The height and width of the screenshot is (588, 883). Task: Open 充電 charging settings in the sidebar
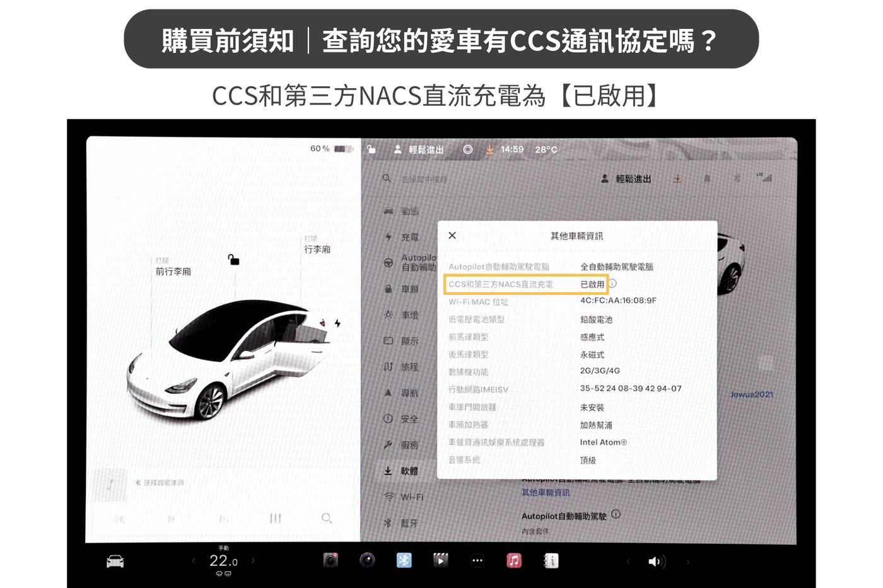[x=409, y=237]
